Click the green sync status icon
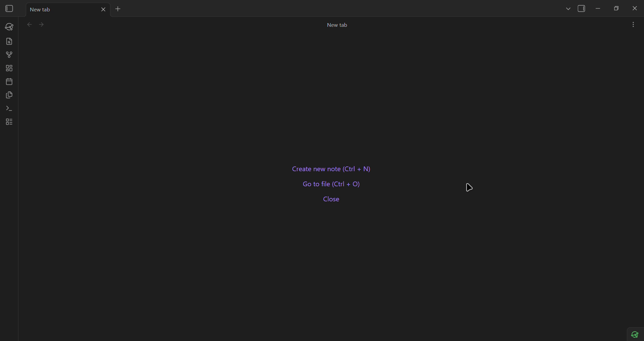This screenshot has width=644, height=341. pos(635,335)
